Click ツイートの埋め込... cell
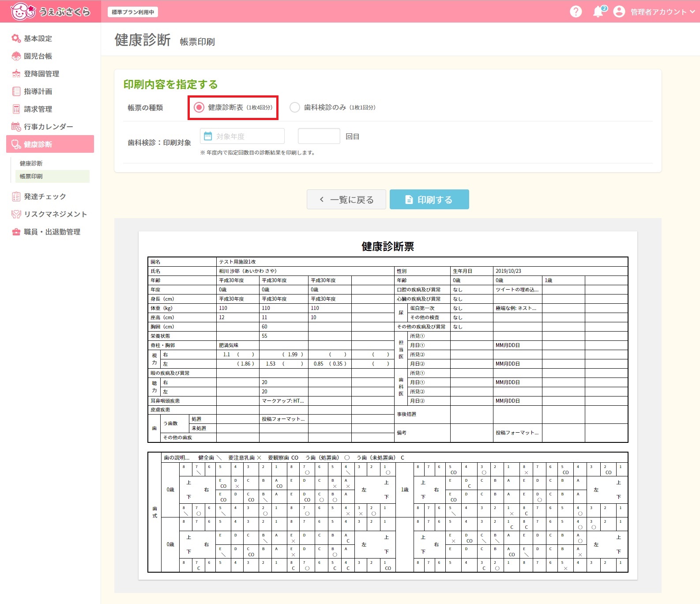The height and width of the screenshot is (604, 700). (517, 290)
